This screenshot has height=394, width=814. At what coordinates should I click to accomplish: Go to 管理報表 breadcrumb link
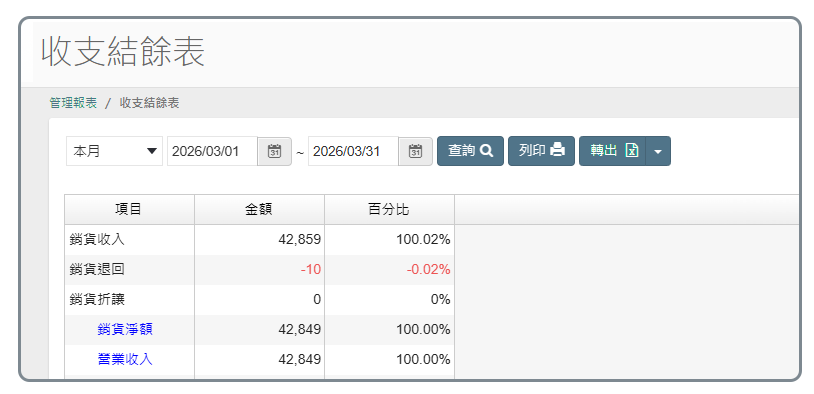pyautogui.click(x=73, y=103)
